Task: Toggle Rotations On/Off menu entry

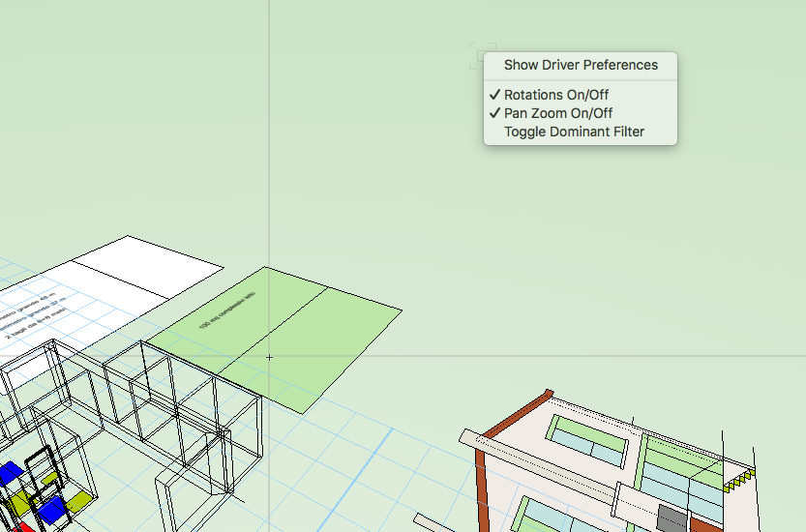Action: coord(555,95)
